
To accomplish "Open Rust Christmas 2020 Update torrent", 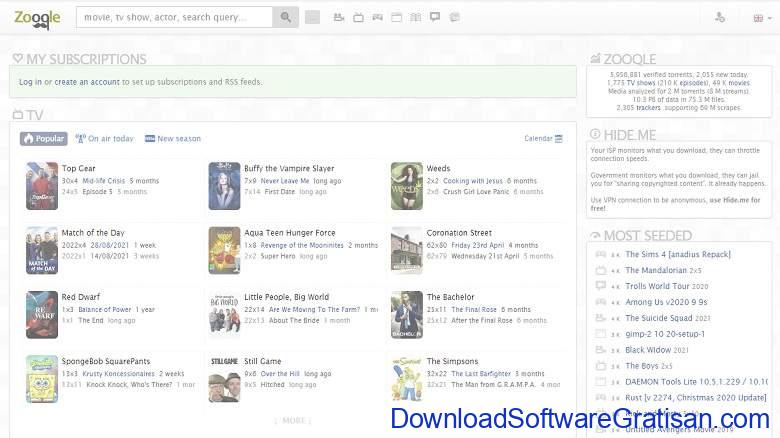I will click(696, 398).
